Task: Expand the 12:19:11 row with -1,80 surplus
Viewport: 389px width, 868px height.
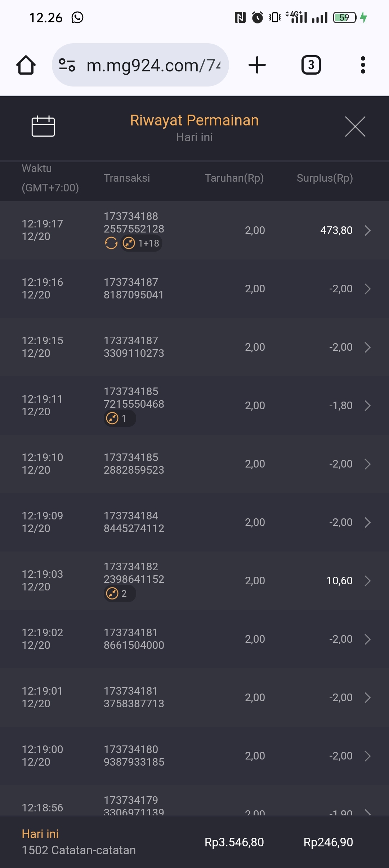Action: coord(367,406)
